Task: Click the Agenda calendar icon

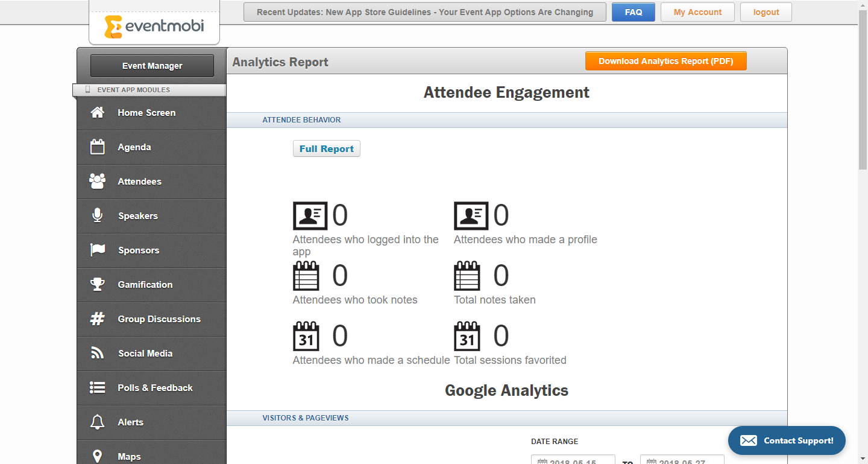Action: (x=97, y=147)
